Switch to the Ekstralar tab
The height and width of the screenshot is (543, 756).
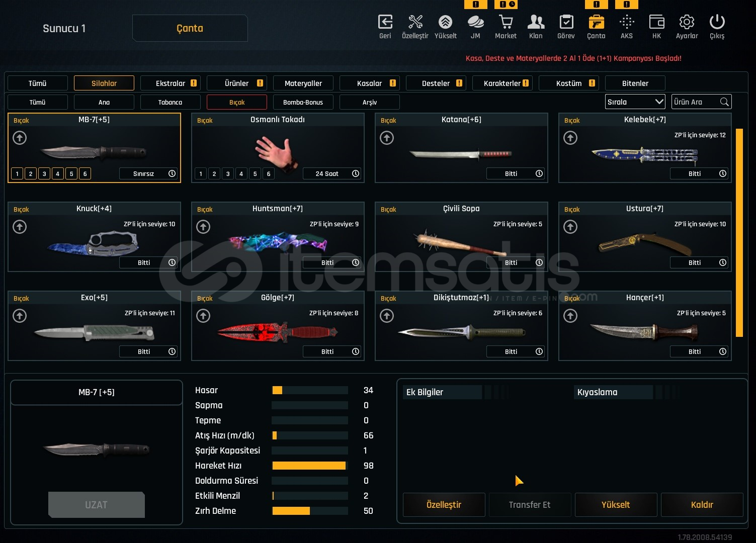click(171, 83)
